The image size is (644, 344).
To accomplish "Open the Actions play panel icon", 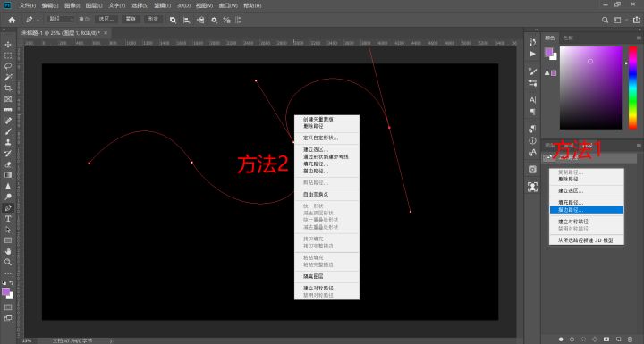I will (533, 54).
